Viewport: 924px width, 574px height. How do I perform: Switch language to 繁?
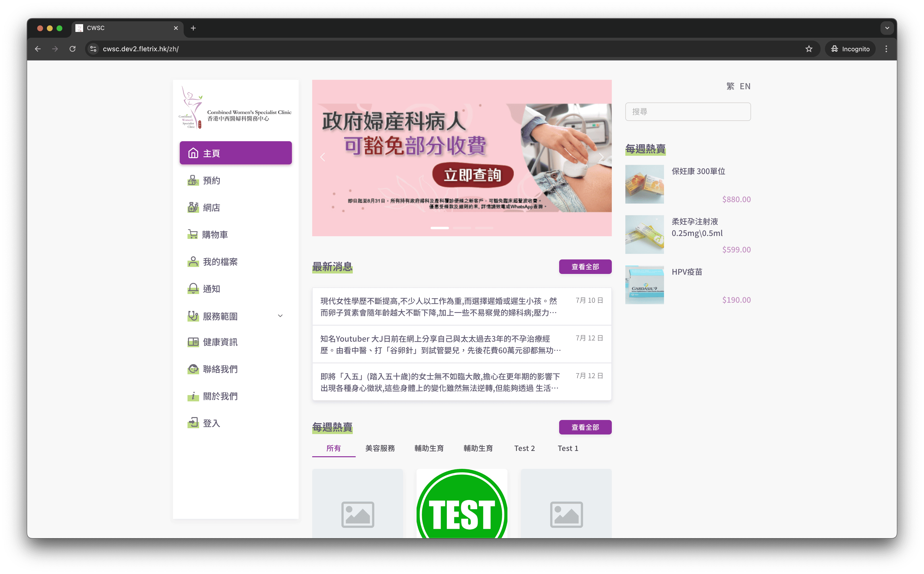point(730,86)
